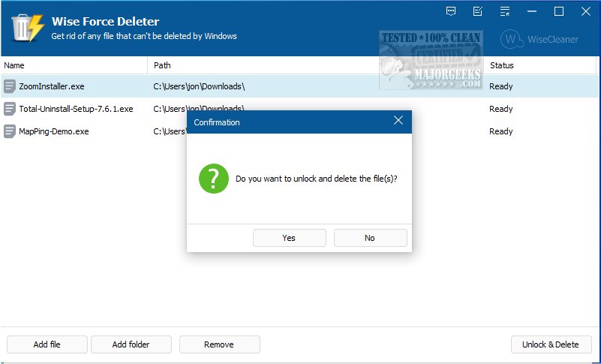Minimize the Wise Force Deleter window
Screen dimensions: 601x364
(x=532, y=11)
